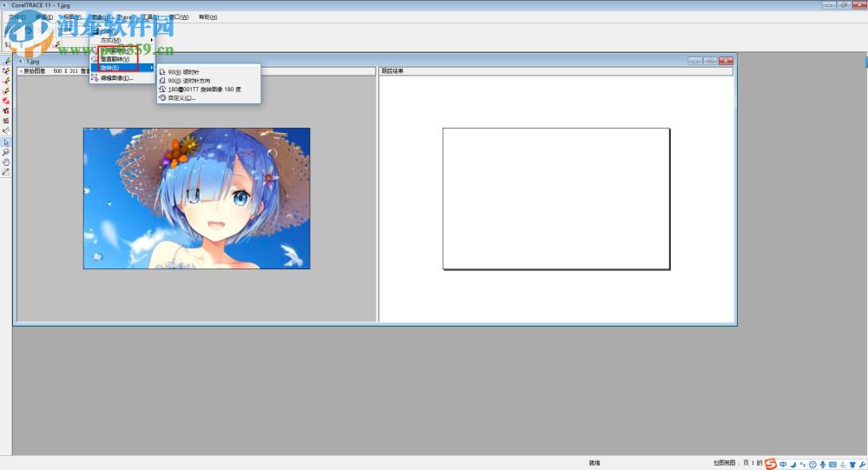Choose the first Outline trace tool in toolbox

[x=6, y=61]
